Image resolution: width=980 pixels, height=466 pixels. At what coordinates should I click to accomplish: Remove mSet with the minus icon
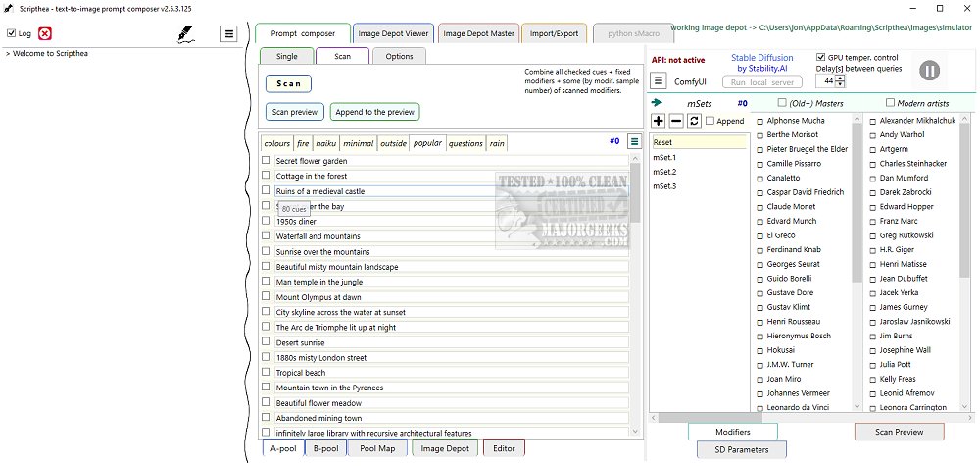[x=676, y=121]
